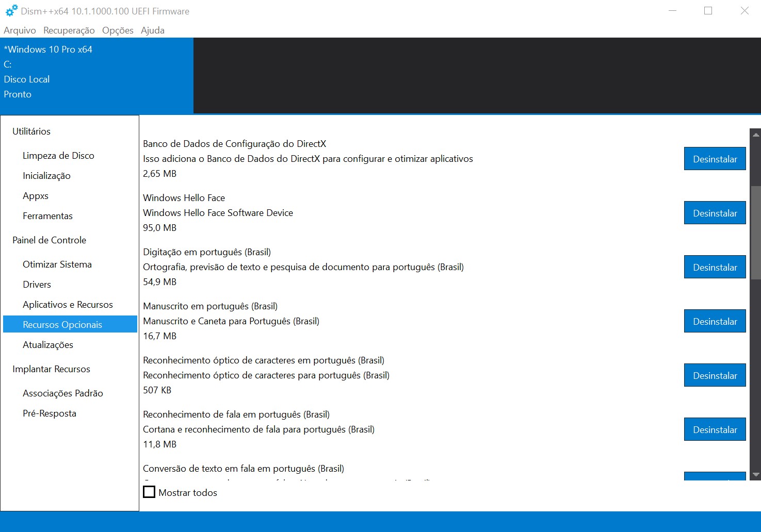Open Otimizar Sistema page
Screen dimensions: 761x532
click(57, 264)
